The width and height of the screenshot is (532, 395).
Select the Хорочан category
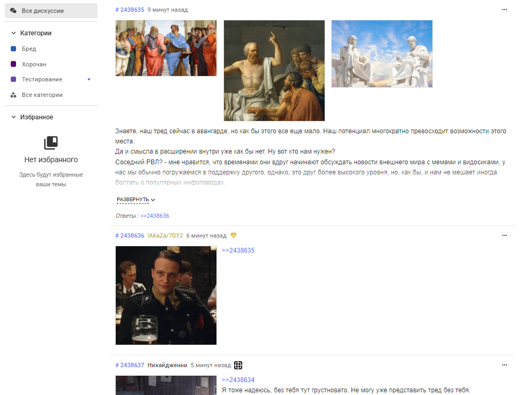pyautogui.click(x=34, y=64)
